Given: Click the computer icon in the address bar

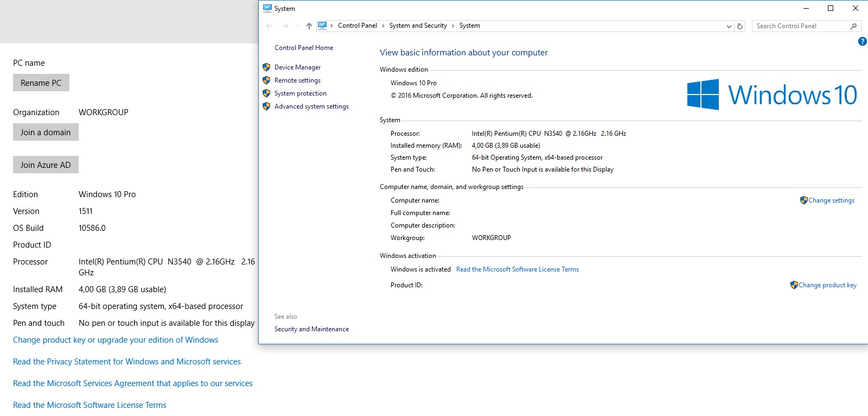Looking at the screenshot, I should [322, 26].
